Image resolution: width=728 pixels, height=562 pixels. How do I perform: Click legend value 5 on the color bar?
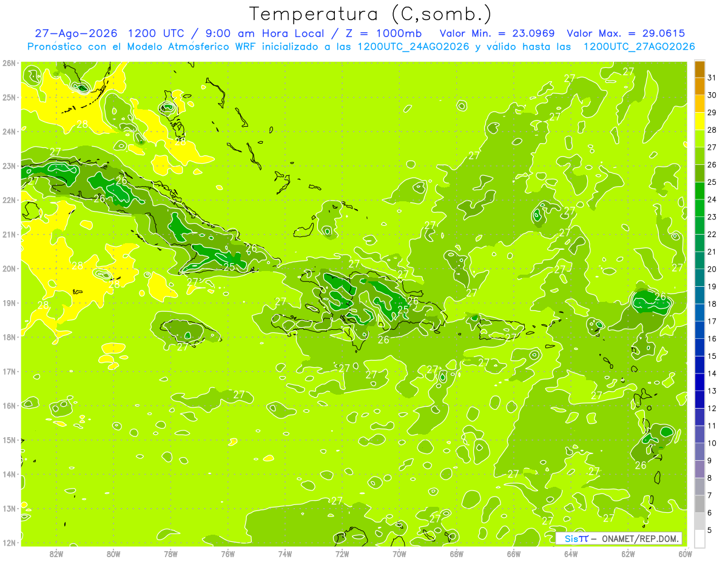710,530
